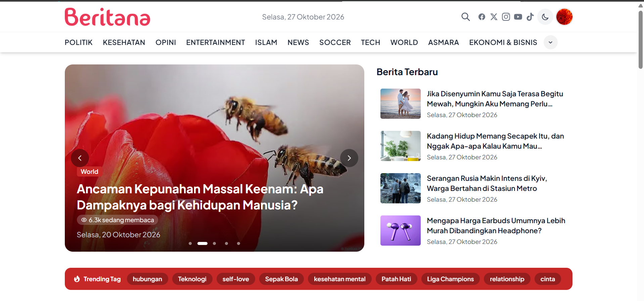Open thumbnail of purple earbuds article
This screenshot has height=301, width=644.
(401, 231)
